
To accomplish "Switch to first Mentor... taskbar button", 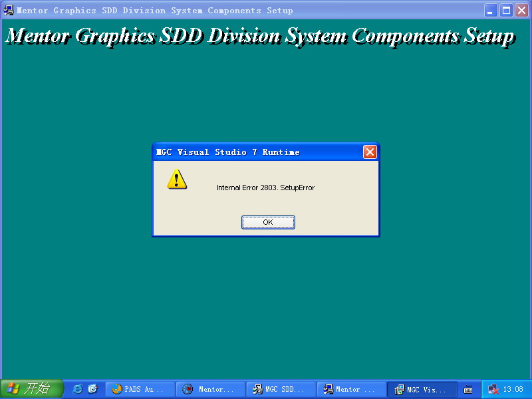I will pos(211,389).
